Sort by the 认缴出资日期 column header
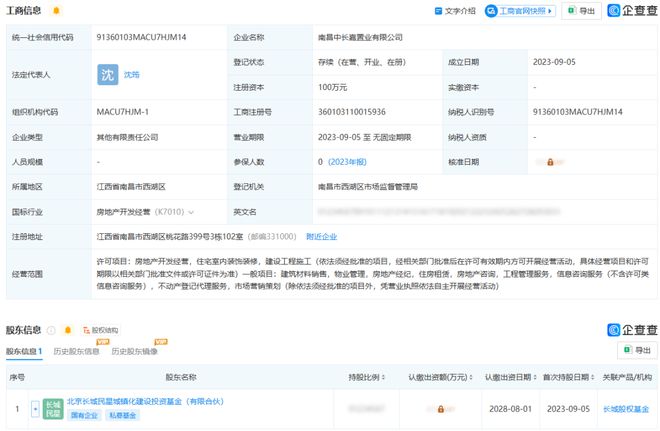The height and width of the screenshot is (431, 660). pyautogui.click(x=511, y=377)
